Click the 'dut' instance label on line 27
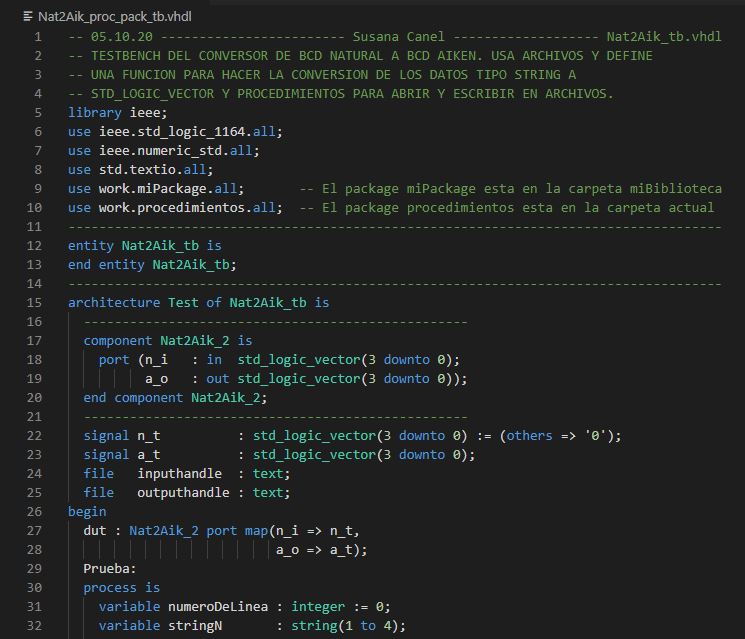 point(94,530)
